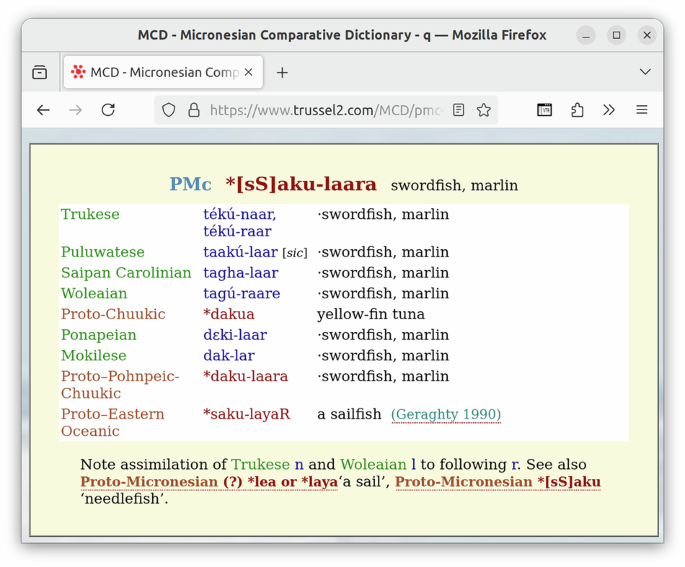Bookmark this page with star icon
The image size is (685, 567).
484,110
